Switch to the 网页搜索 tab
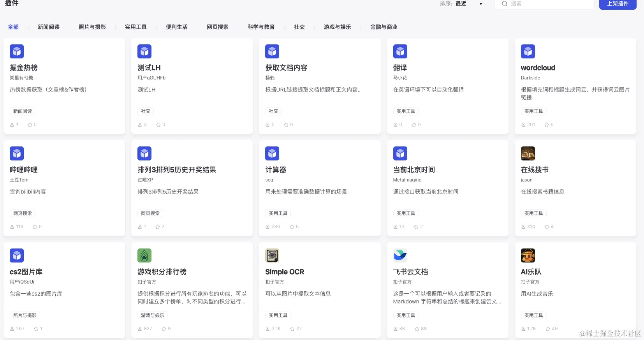 tap(218, 27)
